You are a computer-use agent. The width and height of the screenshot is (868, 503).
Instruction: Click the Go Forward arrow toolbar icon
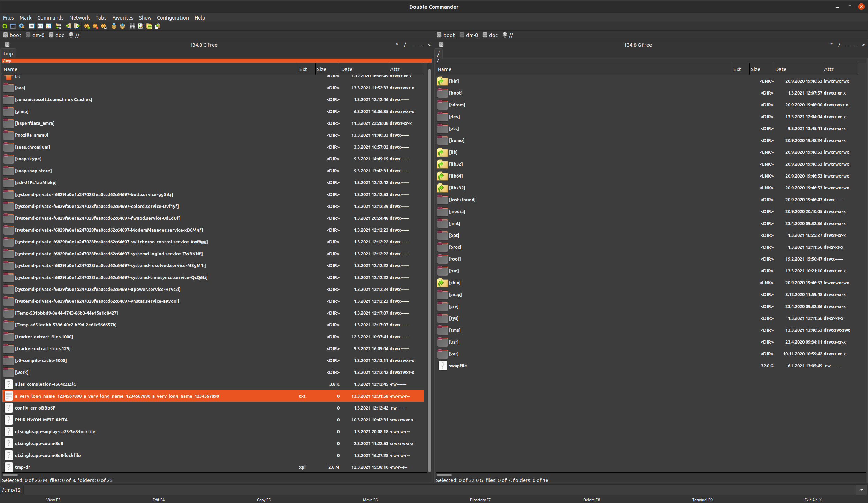(x=77, y=26)
